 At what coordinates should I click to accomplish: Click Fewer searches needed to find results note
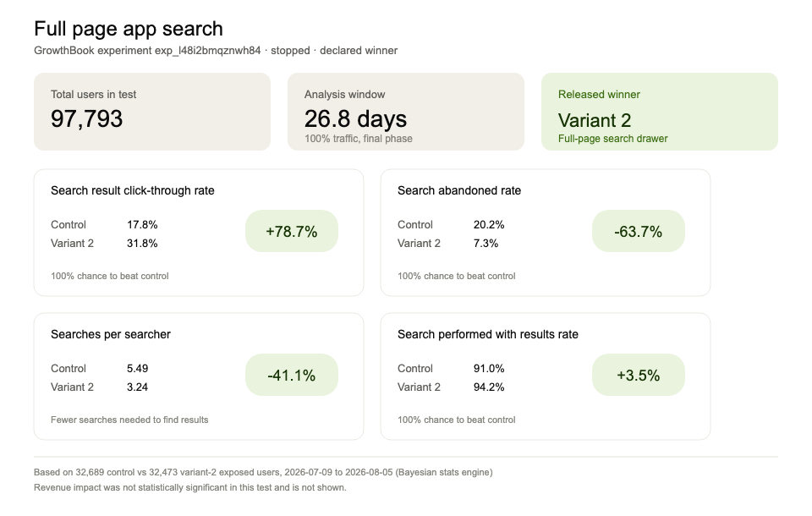[129, 420]
